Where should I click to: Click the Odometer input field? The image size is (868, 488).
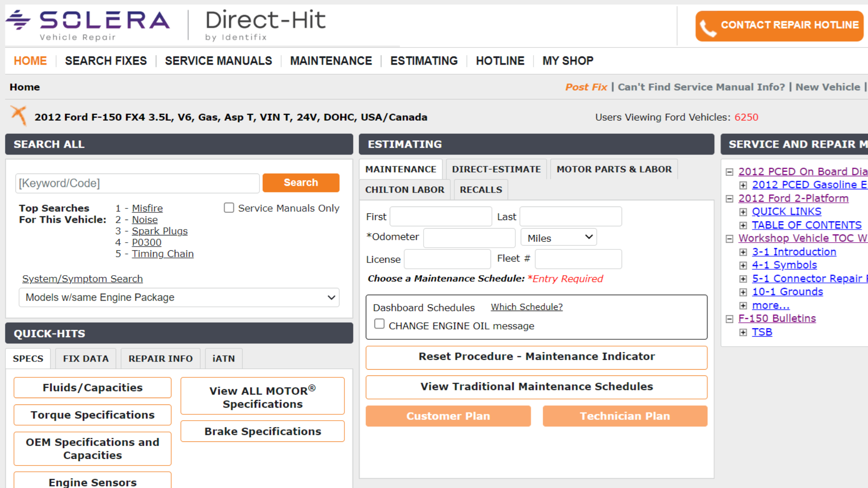(x=469, y=238)
